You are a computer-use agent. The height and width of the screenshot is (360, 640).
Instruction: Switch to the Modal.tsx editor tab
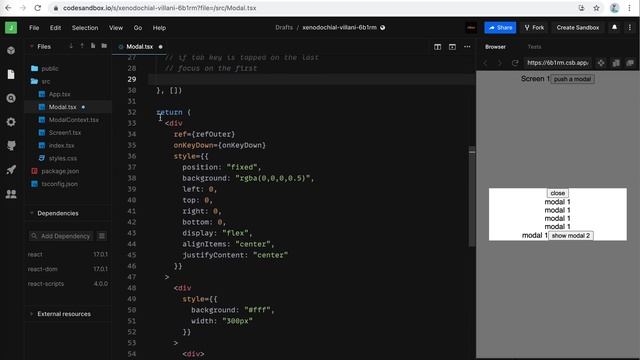coord(140,47)
